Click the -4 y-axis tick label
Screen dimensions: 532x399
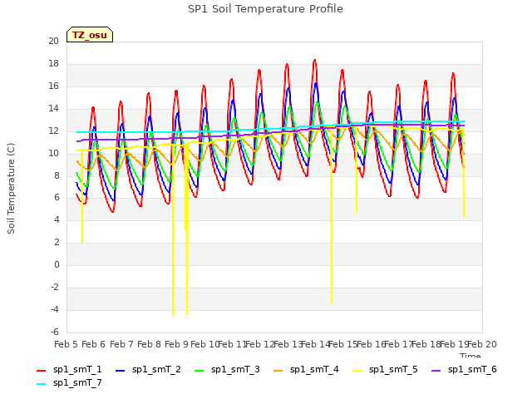coord(55,309)
